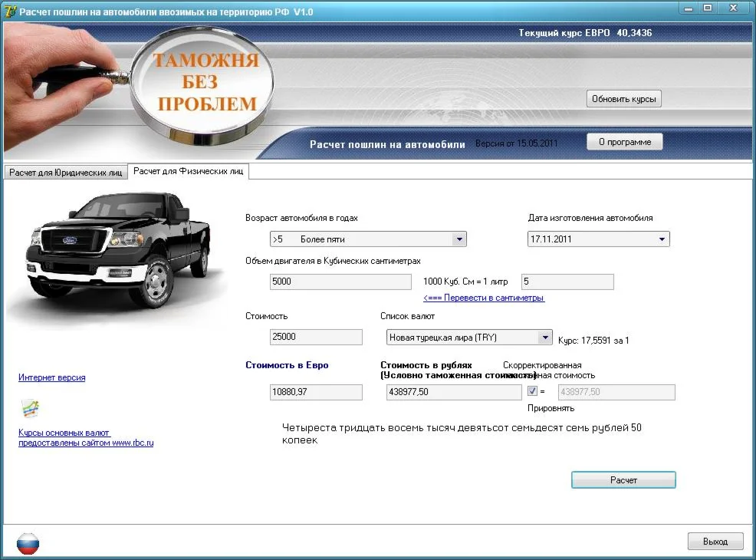
Task: Click engine volume field containing 5000
Action: [x=340, y=282]
